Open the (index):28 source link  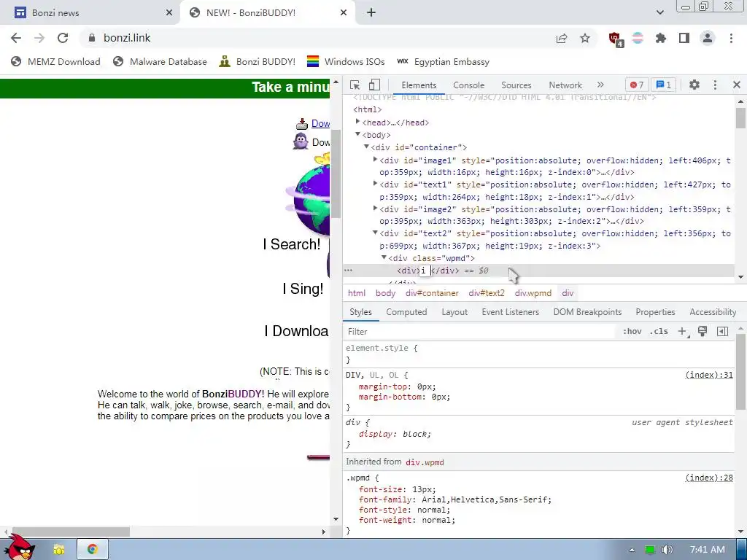click(x=709, y=478)
